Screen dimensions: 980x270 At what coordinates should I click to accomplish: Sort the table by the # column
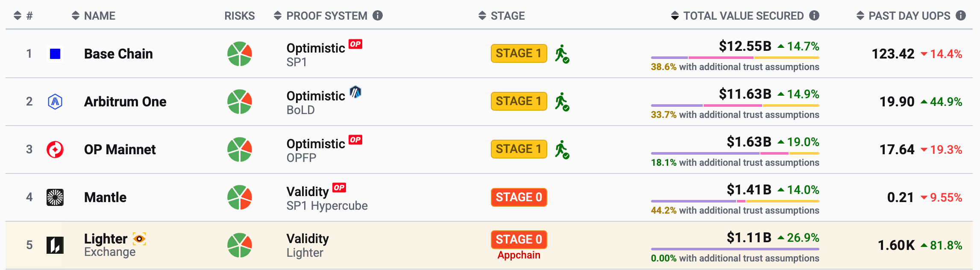click(23, 16)
